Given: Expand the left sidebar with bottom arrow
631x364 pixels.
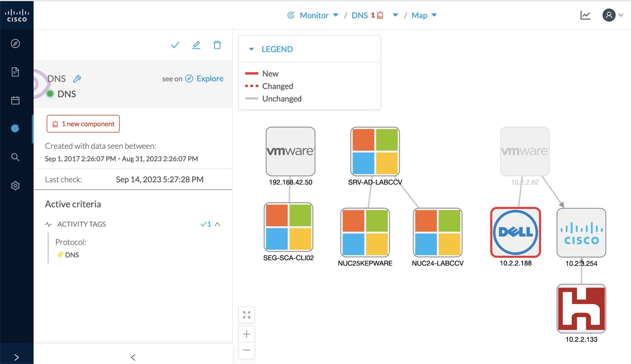Looking at the screenshot, I should pyautogui.click(x=16, y=358).
